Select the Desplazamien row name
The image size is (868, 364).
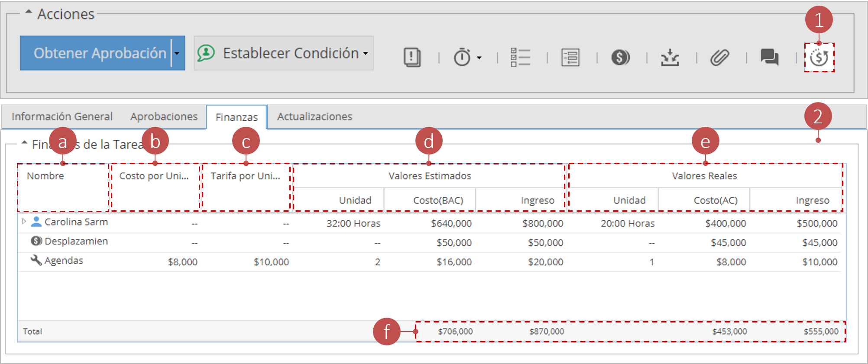click(76, 241)
